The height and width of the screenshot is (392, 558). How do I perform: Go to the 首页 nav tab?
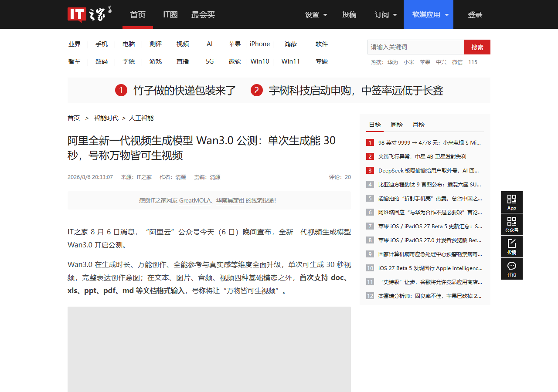coord(138,14)
